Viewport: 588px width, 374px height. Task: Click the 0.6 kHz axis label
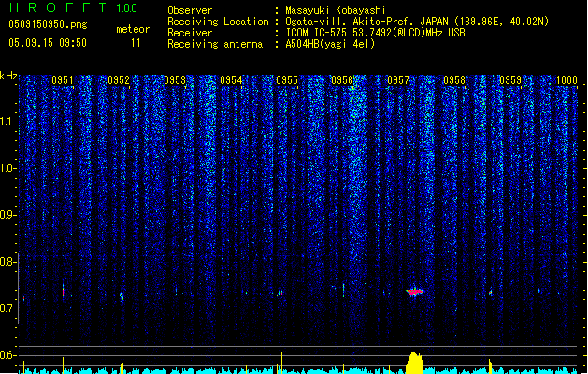click(7, 355)
